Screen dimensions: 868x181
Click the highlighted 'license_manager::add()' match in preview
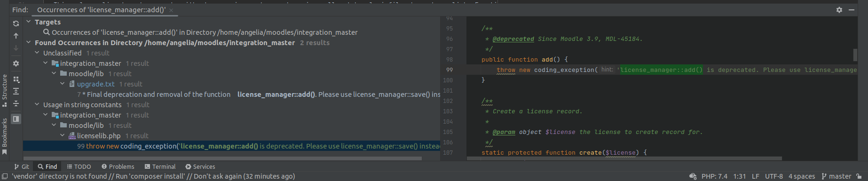click(662, 70)
